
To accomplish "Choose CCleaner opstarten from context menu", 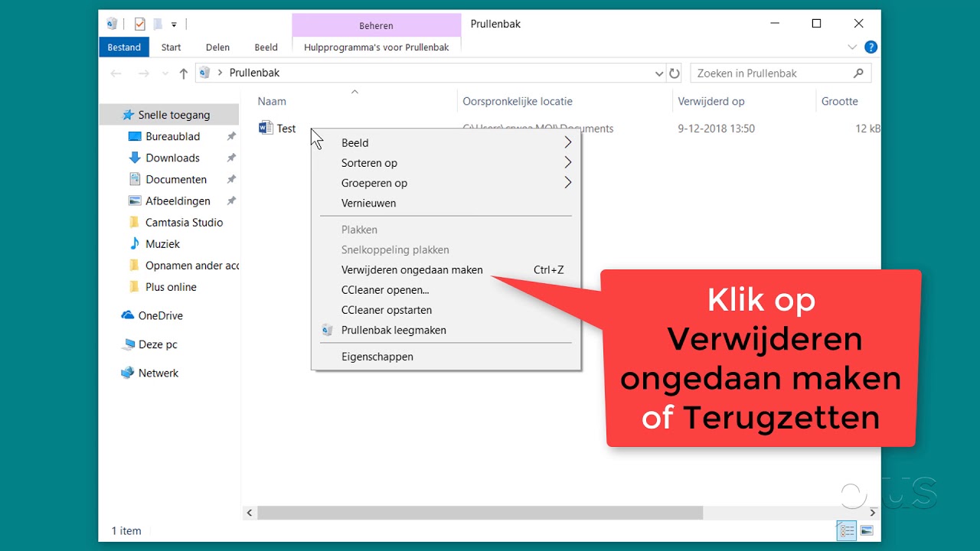I will click(446, 310).
